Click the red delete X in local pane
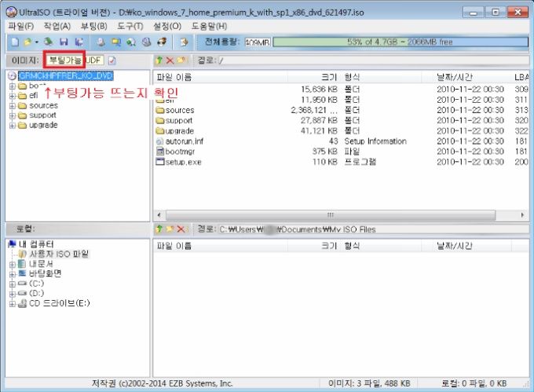 pyautogui.click(x=181, y=229)
